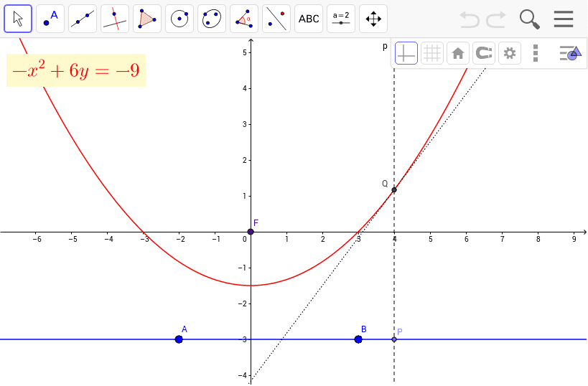
Task: Select the Reflect about Line tool
Action: click(x=276, y=19)
